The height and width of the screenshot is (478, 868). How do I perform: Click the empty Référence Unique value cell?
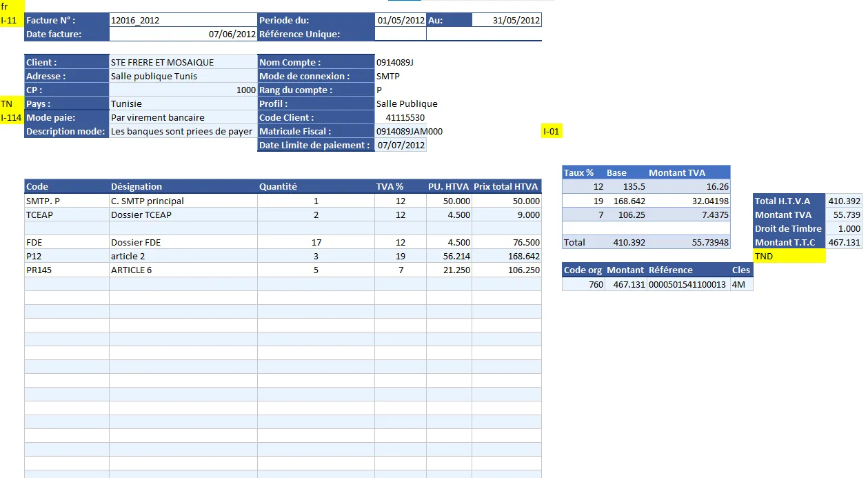click(x=400, y=34)
